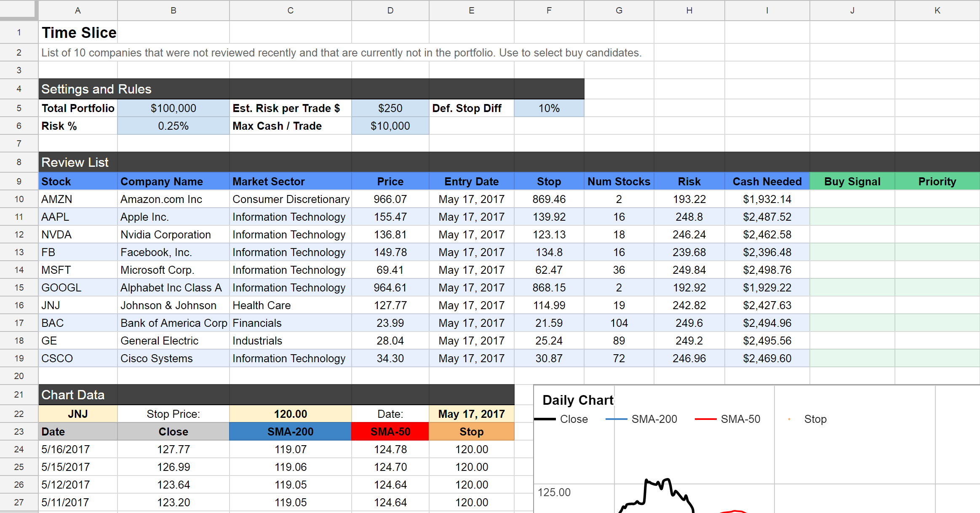Screen dimensions: 980x513
Task: Select the 5/15/2017 SMA-50 value 124.70
Action: (x=390, y=467)
